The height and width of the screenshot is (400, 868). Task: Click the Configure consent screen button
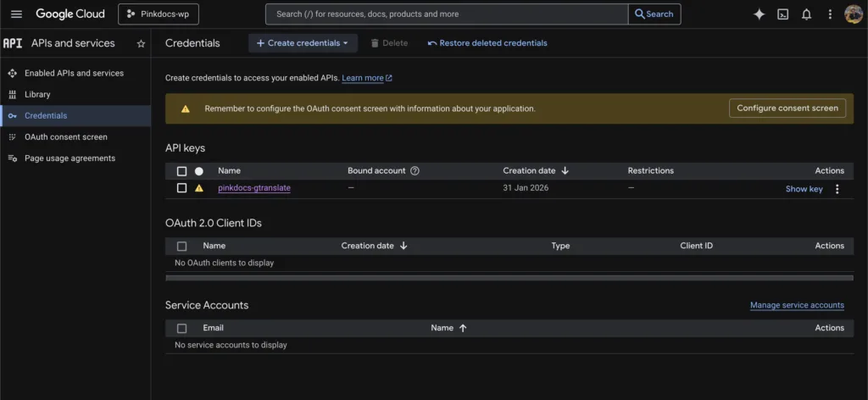coord(787,108)
